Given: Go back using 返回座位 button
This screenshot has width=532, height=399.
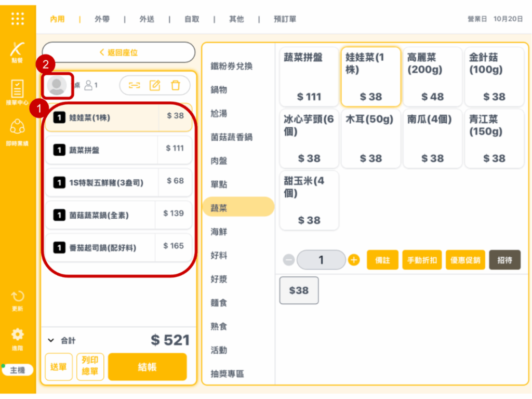Looking at the screenshot, I should pyautogui.click(x=118, y=52).
